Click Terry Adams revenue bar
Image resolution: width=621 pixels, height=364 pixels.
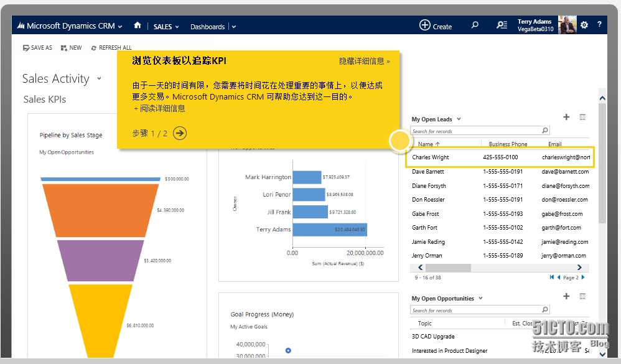330,230
